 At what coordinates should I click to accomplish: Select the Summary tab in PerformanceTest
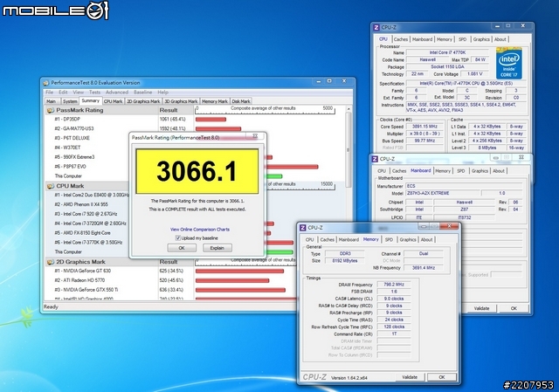coord(91,101)
